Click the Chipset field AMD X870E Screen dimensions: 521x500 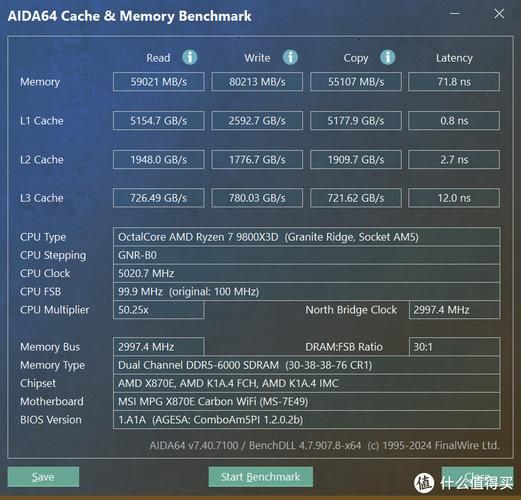[x=306, y=383]
